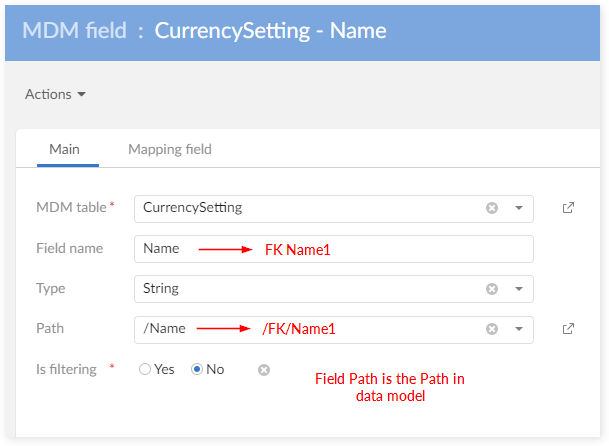This screenshot has width=609, height=446.
Task: Open the Path external link icon
Action: [568, 329]
